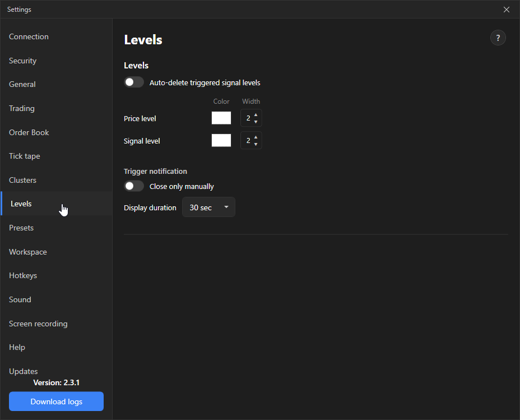Close the Settings window

(506, 10)
